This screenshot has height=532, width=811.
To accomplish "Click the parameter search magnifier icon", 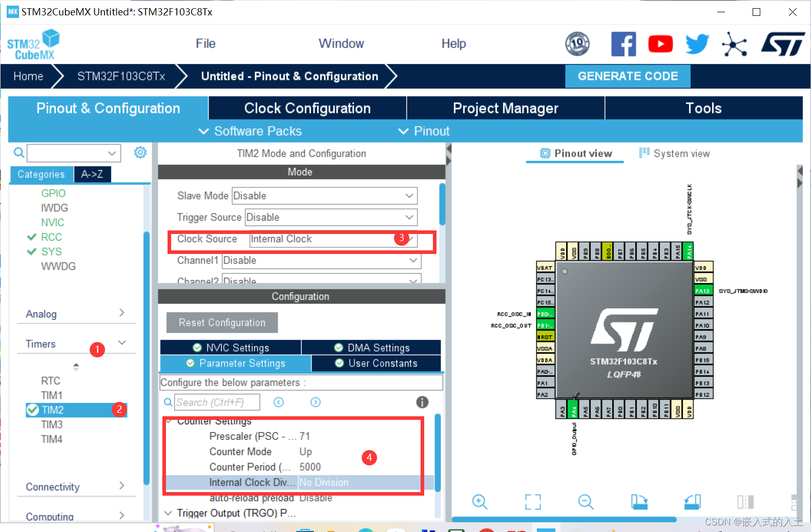I will coord(168,402).
